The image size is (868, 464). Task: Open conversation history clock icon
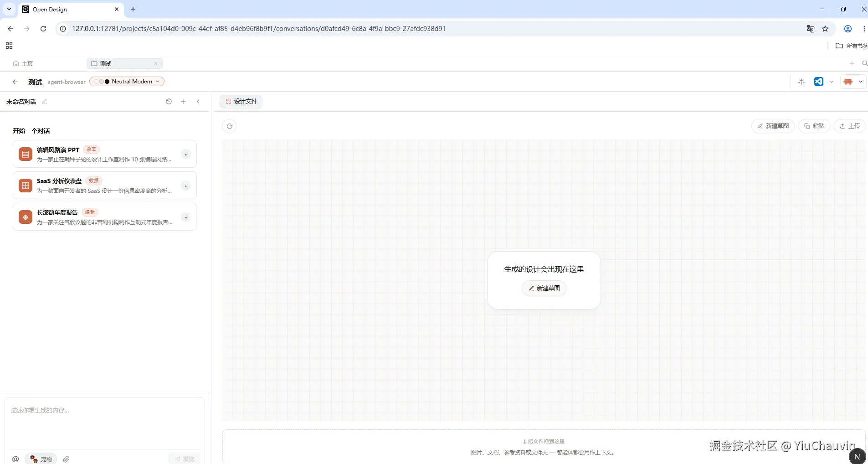(169, 102)
